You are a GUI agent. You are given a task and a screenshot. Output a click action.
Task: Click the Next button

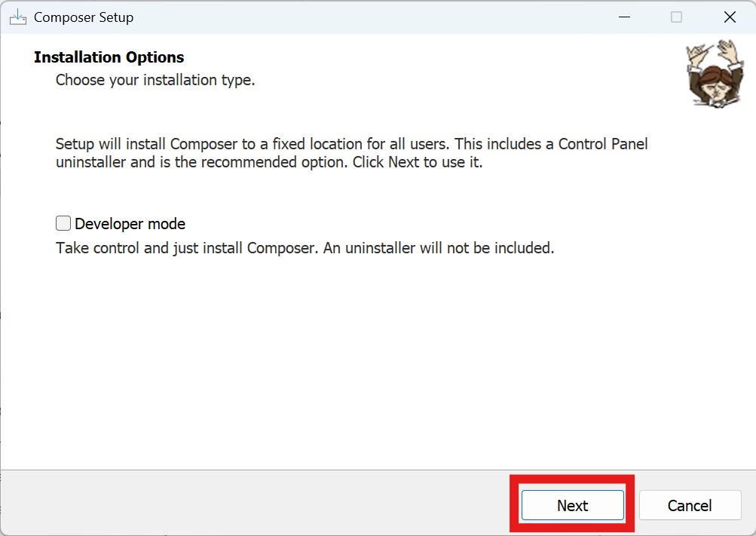572,505
